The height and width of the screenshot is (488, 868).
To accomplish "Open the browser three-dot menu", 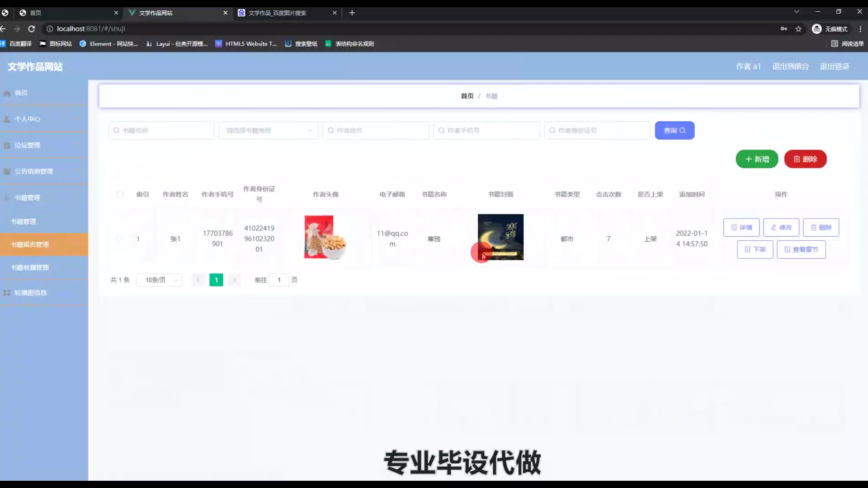I will click(860, 29).
